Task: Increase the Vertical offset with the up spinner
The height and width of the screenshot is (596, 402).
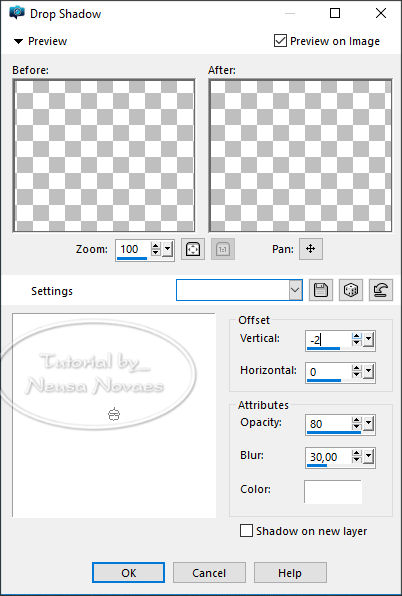Action: click(x=356, y=336)
